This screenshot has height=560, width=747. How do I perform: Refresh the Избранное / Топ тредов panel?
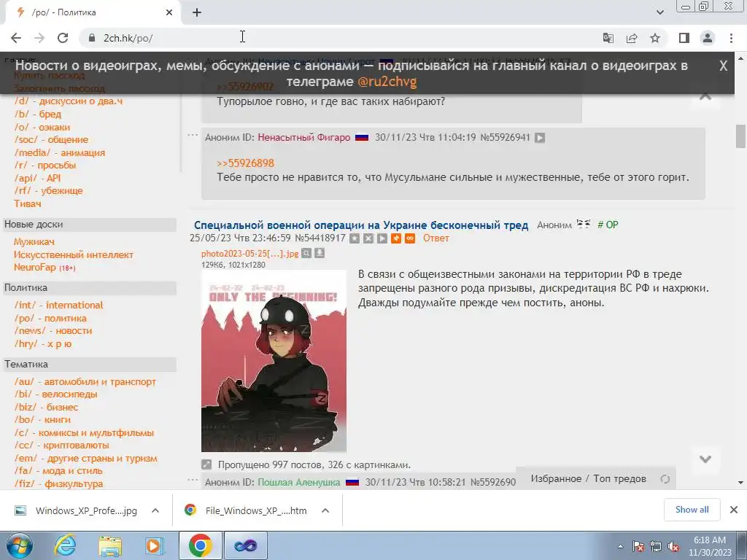(665, 479)
